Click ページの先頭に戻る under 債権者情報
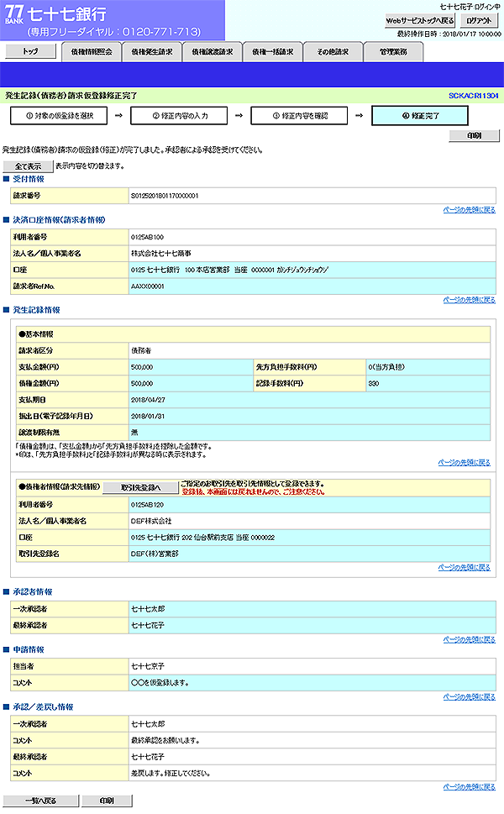Screen dimensions: 504x814 [x=464, y=567]
